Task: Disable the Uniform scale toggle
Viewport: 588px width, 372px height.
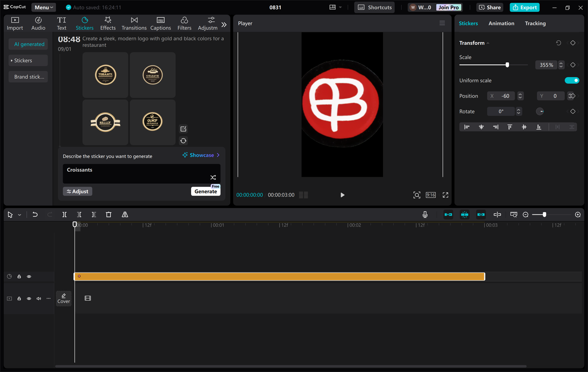Action: pyautogui.click(x=572, y=80)
